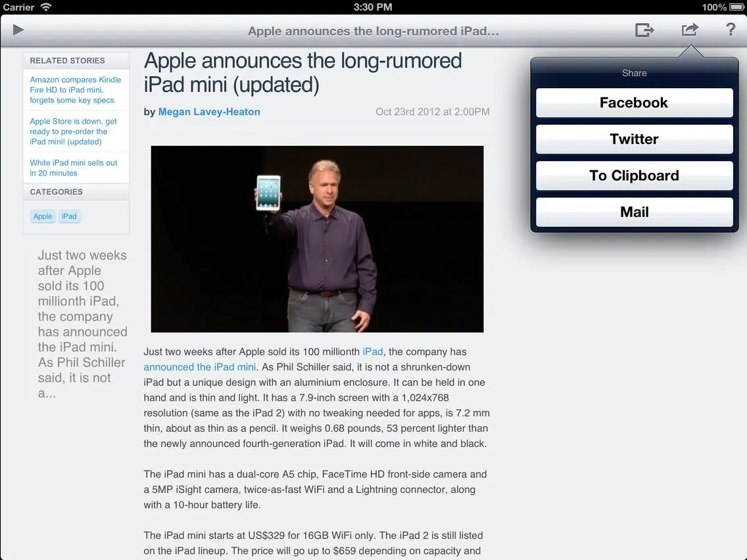The image size is (747, 560).
Task: Tap the play triangle icon in toolbar
Action: tap(18, 30)
